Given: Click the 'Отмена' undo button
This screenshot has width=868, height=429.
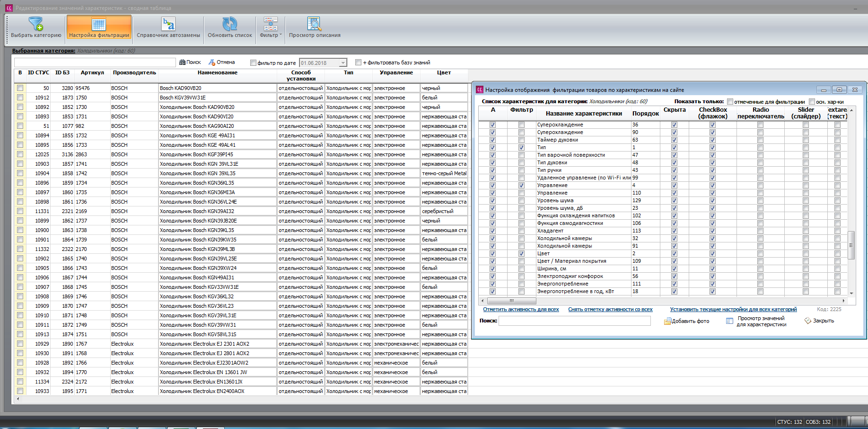Looking at the screenshot, I should click(222, 62).
